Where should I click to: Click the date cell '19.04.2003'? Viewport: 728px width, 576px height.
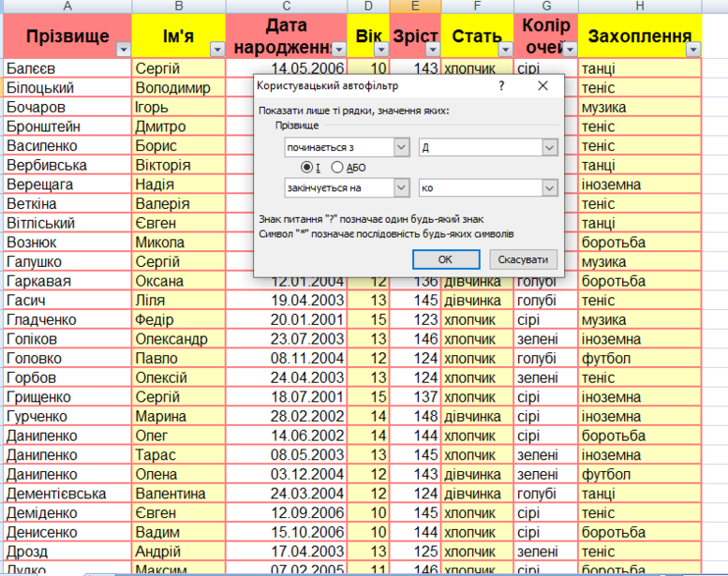(x=287, y=301)
